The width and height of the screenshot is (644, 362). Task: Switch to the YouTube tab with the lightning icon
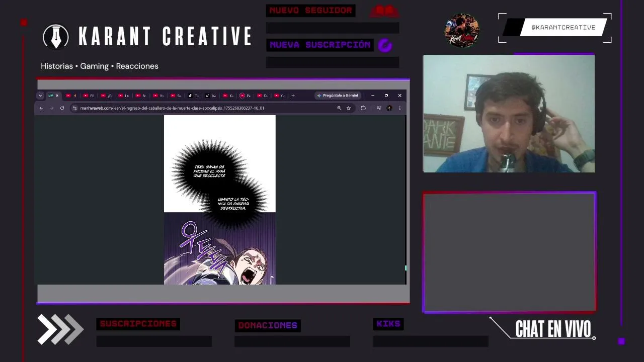point(71,96)
